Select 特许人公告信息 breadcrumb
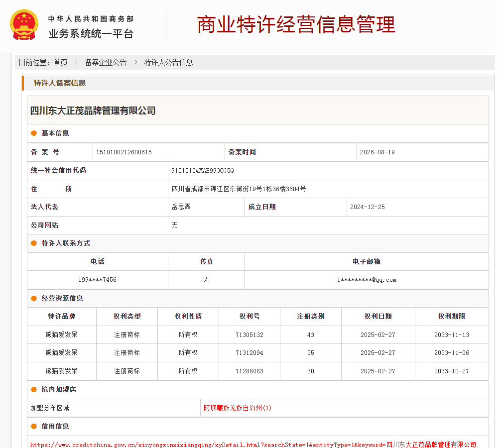 pyautogui.click(x=169, y=62)
